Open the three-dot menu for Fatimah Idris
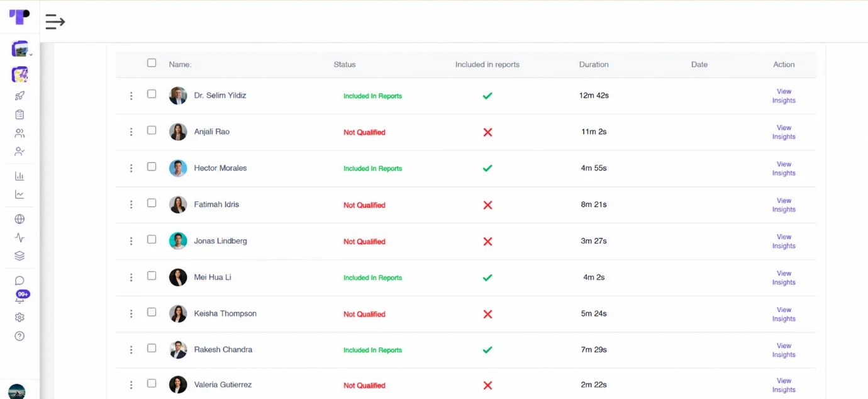This screenshot has width=868, height=399. click(x=131, y=205)
